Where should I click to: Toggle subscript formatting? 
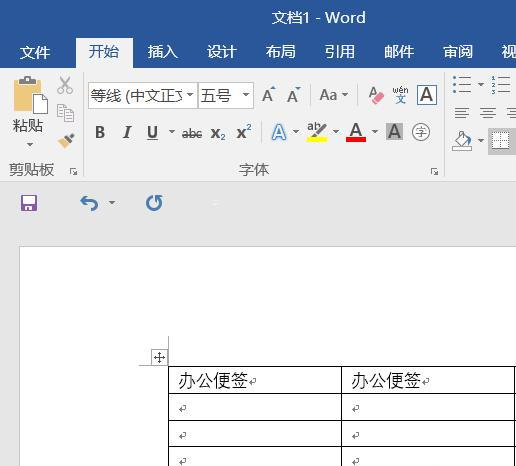pos(218,133)
